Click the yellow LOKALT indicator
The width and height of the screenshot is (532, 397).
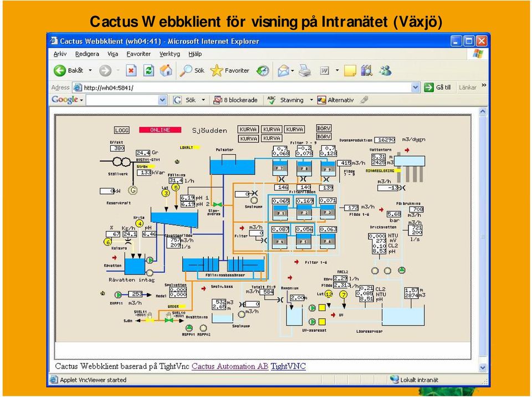[190, 147]
